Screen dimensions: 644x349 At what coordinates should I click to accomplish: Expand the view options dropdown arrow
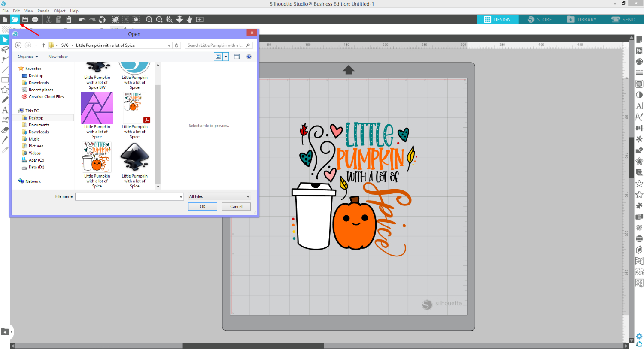click(x=225, y=57)
